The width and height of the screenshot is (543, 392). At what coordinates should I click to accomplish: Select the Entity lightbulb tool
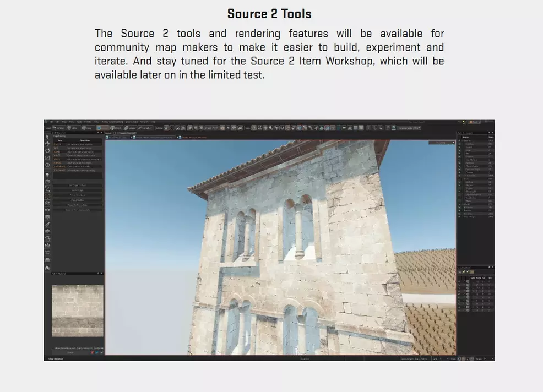point(47,175)
